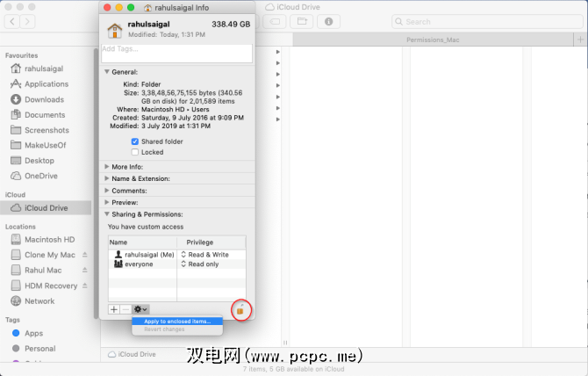588x376 pixels.
Task: Expand the Comments section
Action: (107, 191)
